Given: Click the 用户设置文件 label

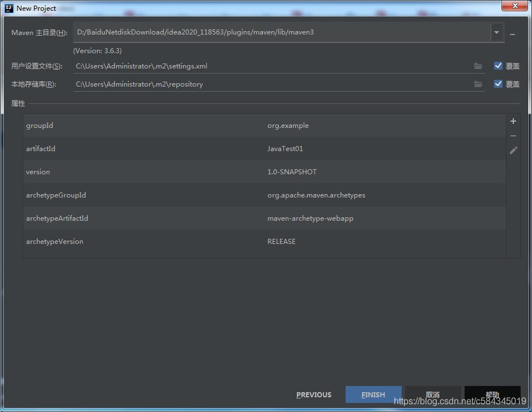Looking at the screenshot, I should pos(37,66).
